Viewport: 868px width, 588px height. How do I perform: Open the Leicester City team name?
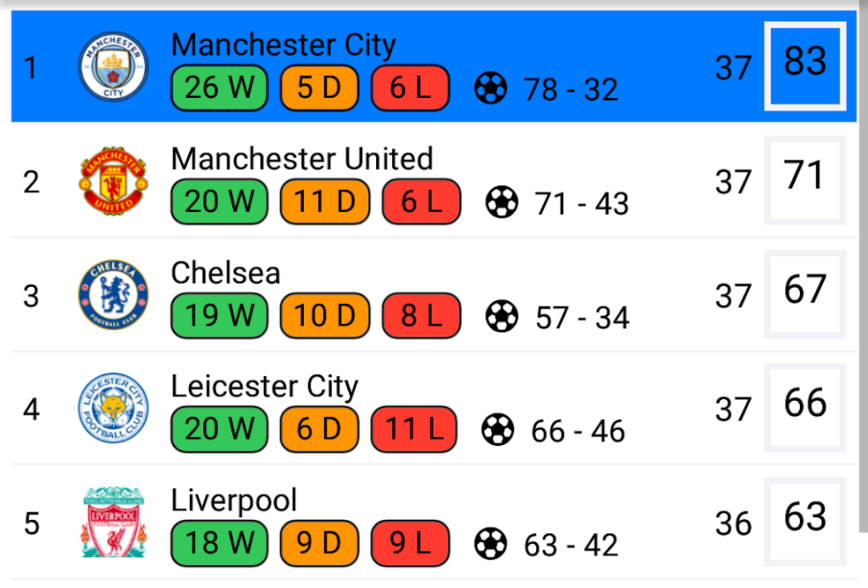pyautogui.click(x=264, y=387)
